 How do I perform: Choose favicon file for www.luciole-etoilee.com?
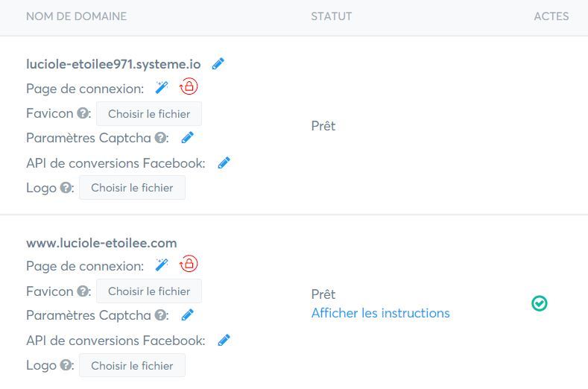pyautogui.click(x=149, y=291)
